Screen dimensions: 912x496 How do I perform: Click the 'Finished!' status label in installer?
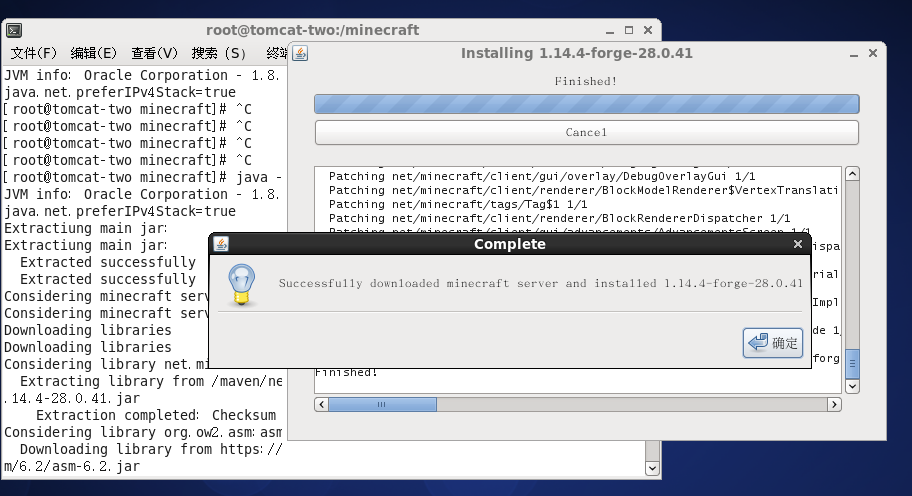pos(586,81)
